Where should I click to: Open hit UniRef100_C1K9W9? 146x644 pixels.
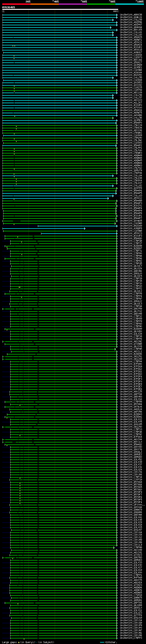pyautogui.click(x=131, y=223)
